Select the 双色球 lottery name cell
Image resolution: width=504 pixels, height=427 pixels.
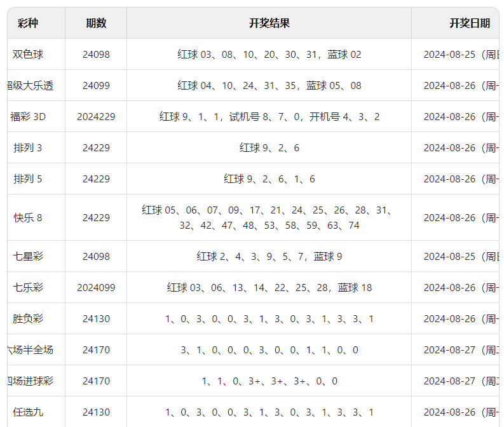point(28,55)
